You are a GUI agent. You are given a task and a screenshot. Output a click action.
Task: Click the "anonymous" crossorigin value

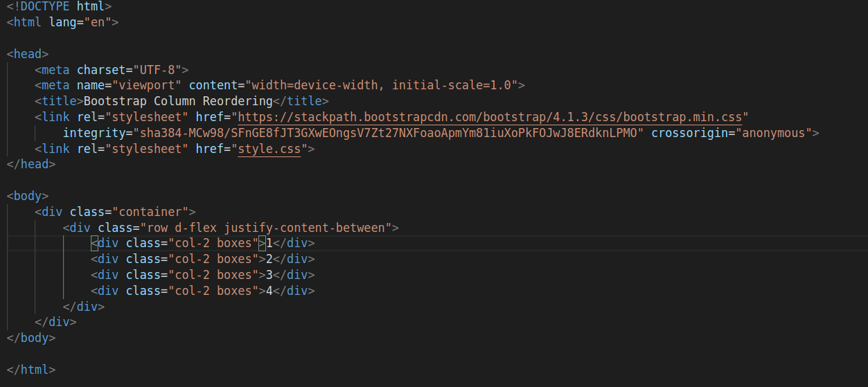(773, 133)
